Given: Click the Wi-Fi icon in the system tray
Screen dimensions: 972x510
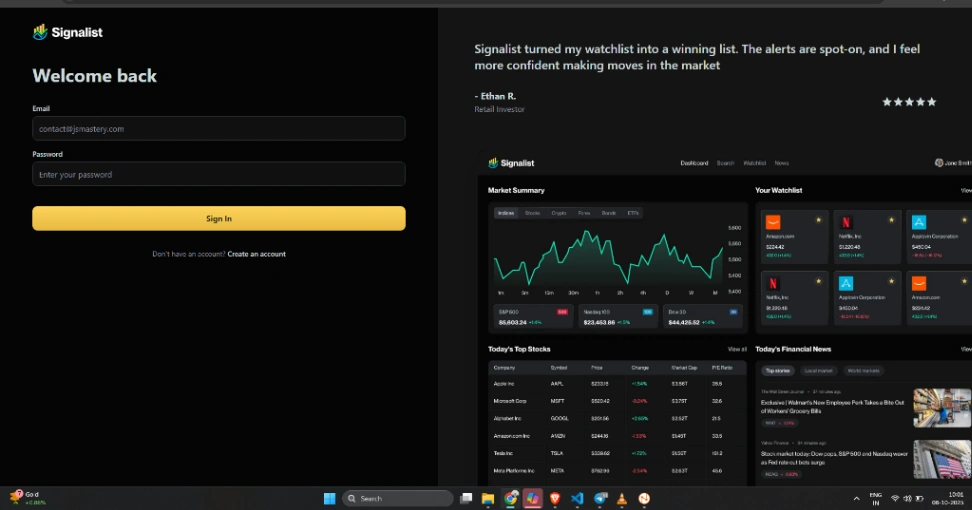Looking at the screenshot, I should (x=894, y=498).
